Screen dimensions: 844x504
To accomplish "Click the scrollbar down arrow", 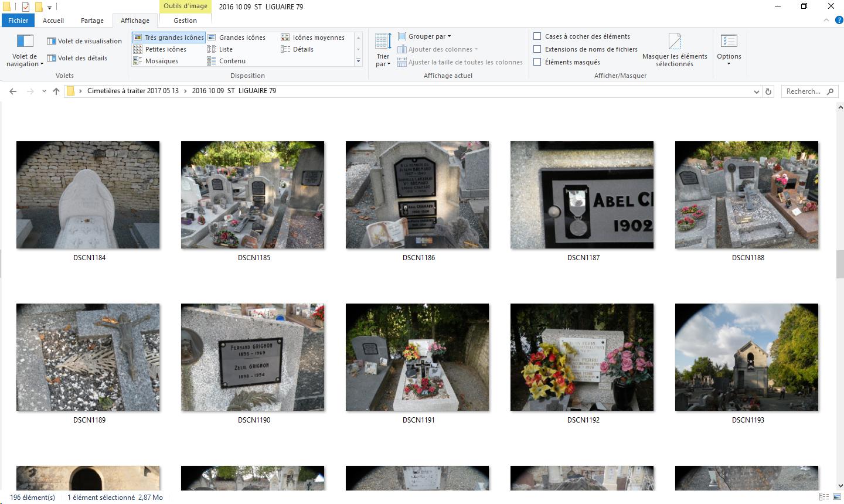I will [840, 485].
